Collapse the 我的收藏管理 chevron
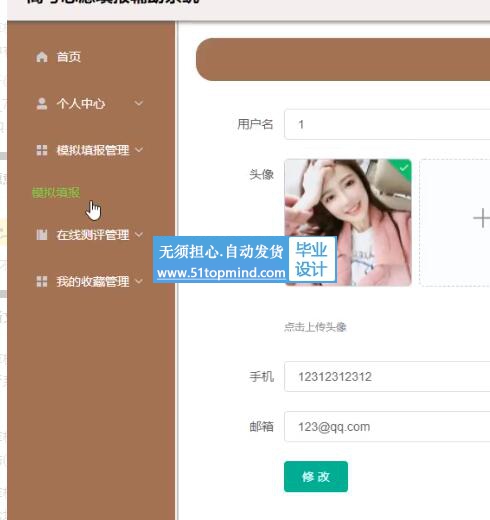The image size is (490, 520). click(139, 281)
